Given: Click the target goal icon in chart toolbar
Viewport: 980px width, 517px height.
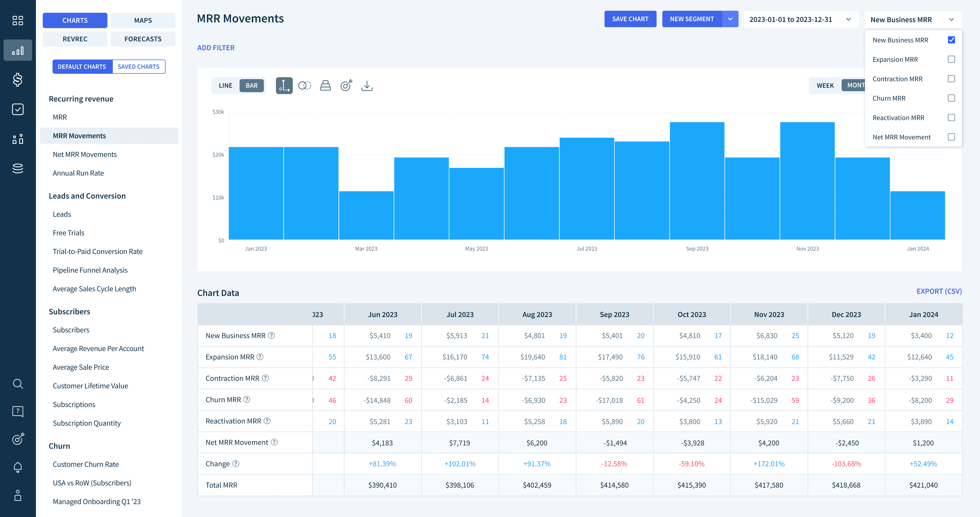Looking at the screenshot, I should (346, 85).
